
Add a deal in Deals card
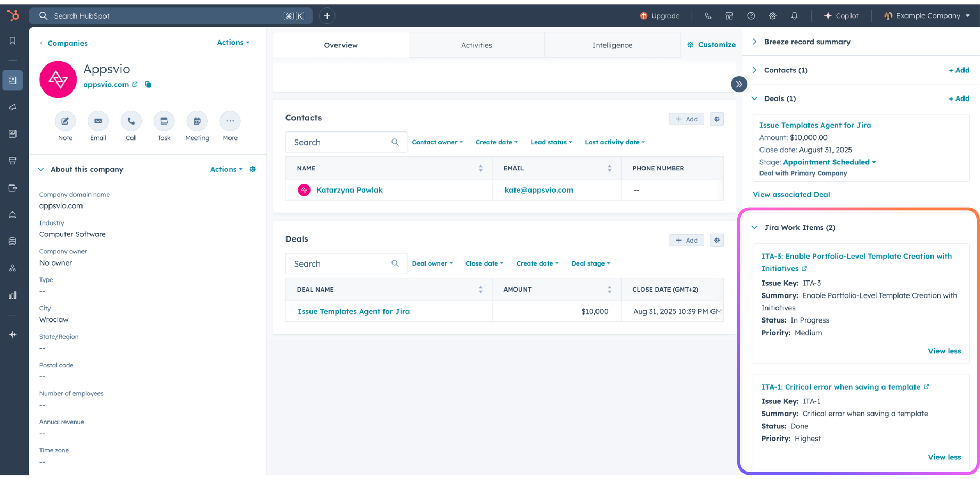(687, 241)
